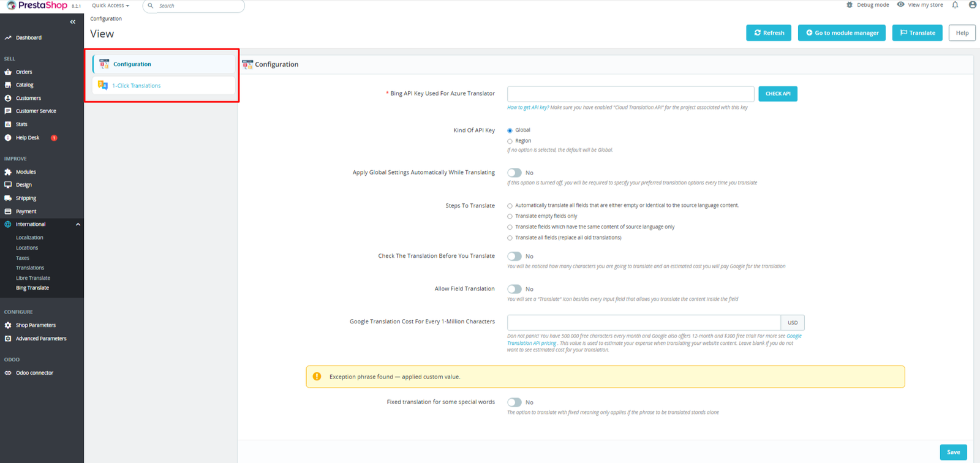Click the Save button
Viewport: 980px width, 463px height.
point(953,452)
